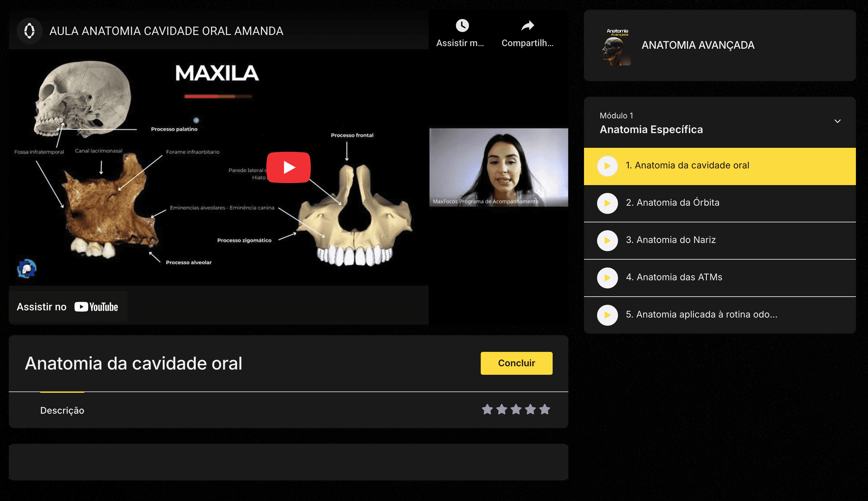This screenshot has height=501, width=868.
Task: Open the channel avatar icon beside video title
Action: (29, 31)
